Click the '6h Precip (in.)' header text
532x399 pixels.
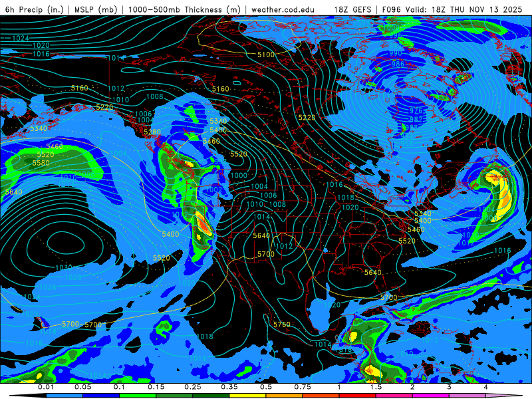click(35, 9)
